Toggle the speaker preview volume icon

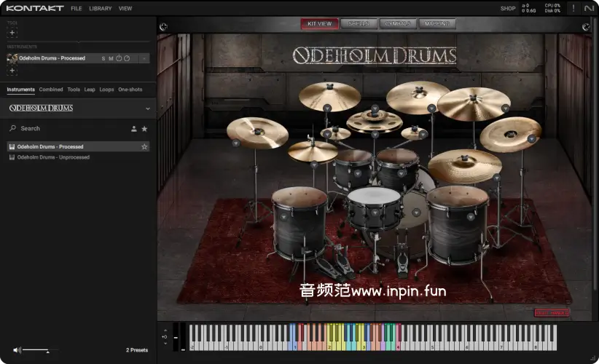(17, 350)
